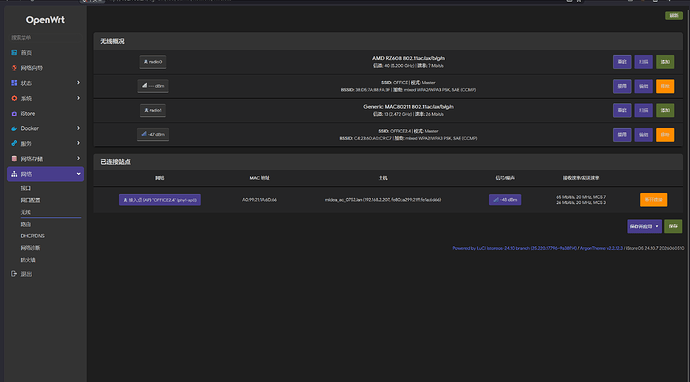Click the green refresh button at top right
Screen dimensions: 690x382
click(x=674, y=16)
